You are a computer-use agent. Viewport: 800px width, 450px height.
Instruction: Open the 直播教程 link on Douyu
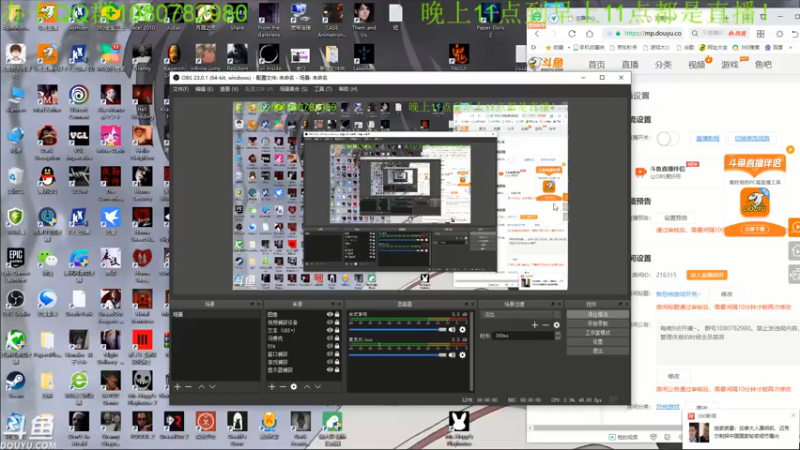(x=708, y=139)
